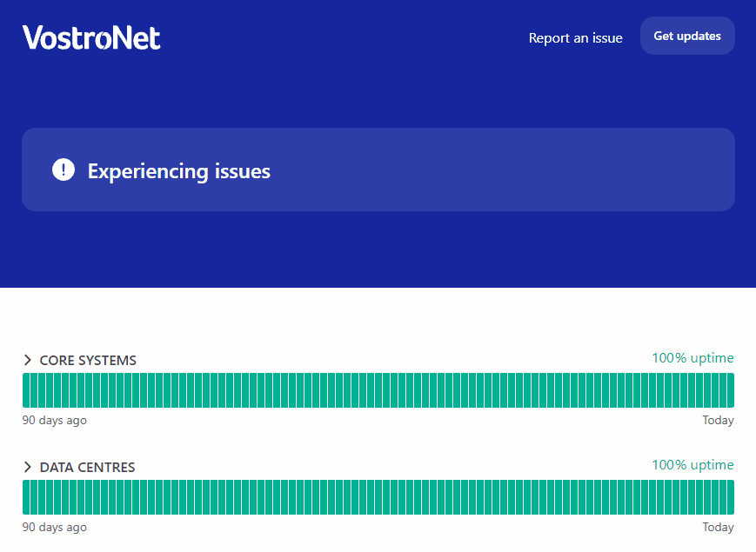The width and height of the screenshot is (756, 552).
Task: Click '90 days ago' under Data Centres
Action: point(55,528)
